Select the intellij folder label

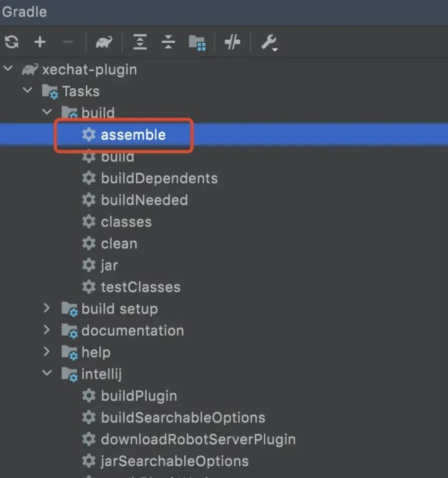tap(102, 374)
